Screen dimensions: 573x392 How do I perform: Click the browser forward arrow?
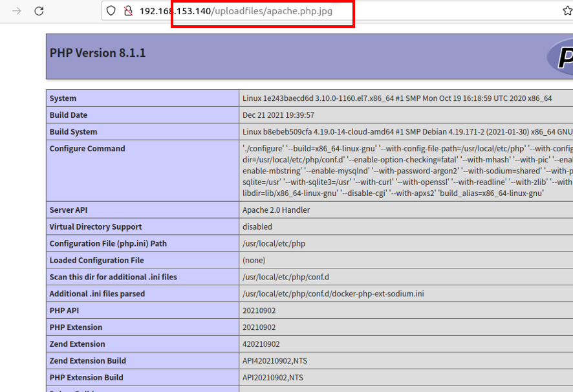(17, 11)
